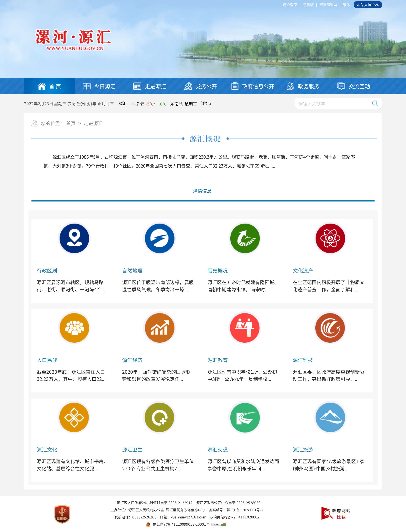This screenshot has width=406, height=532.
Task: Open the 源汇旅游 mountain icon
Action: [x=330, y=417]
